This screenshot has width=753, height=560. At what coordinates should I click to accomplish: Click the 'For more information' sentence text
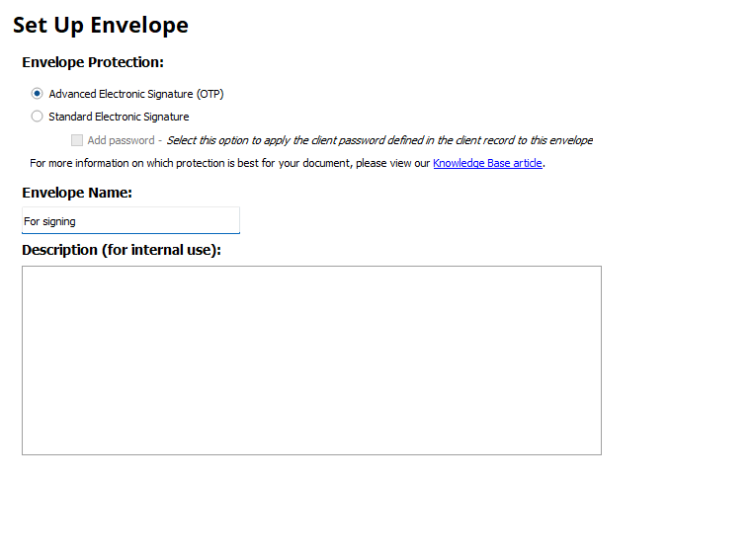pyautogui.click(x=229, y=163)
